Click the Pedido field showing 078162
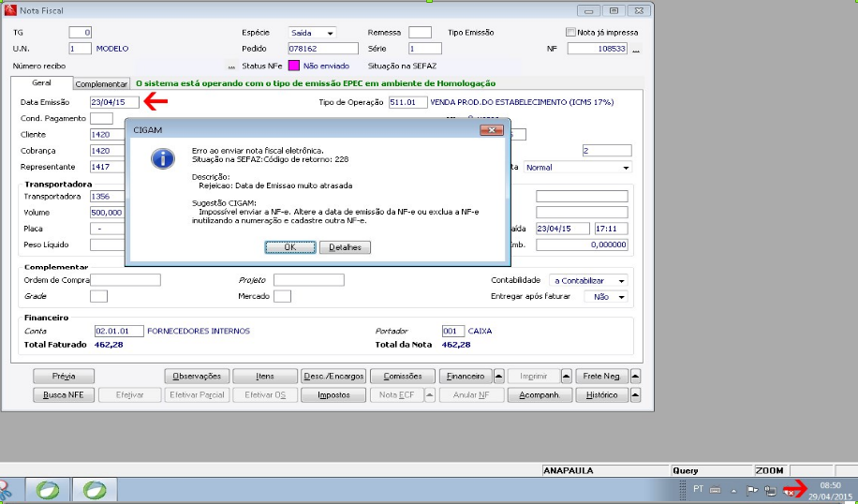This screenshot has width=858, height=504. pos(323,49)
